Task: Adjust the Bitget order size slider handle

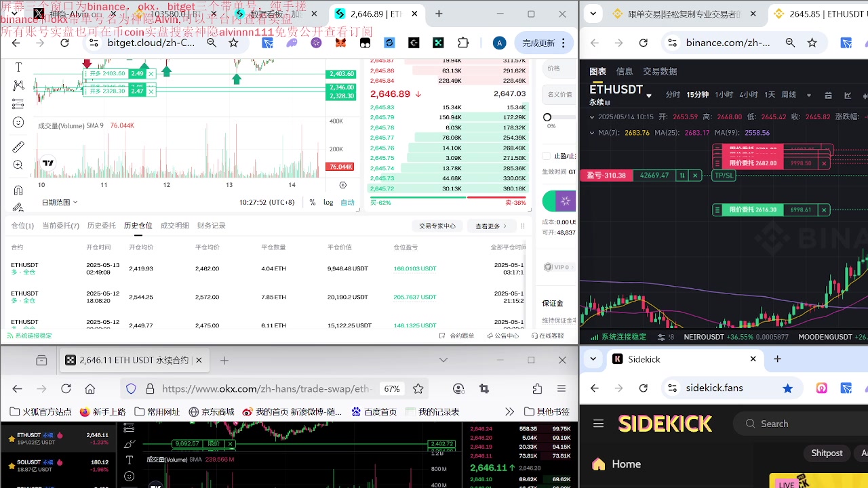Action: 547,117
